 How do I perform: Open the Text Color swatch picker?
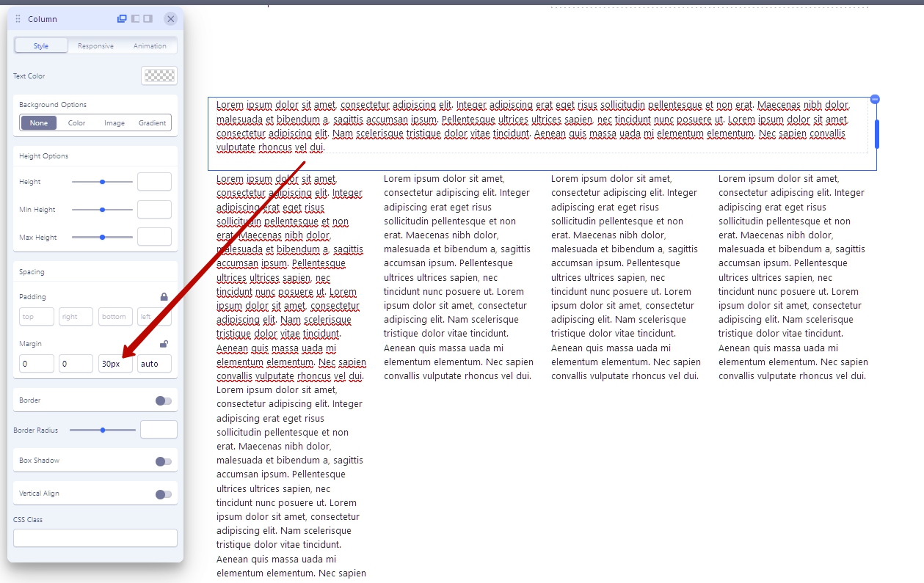pyautogui.click(x=159, y=76)
